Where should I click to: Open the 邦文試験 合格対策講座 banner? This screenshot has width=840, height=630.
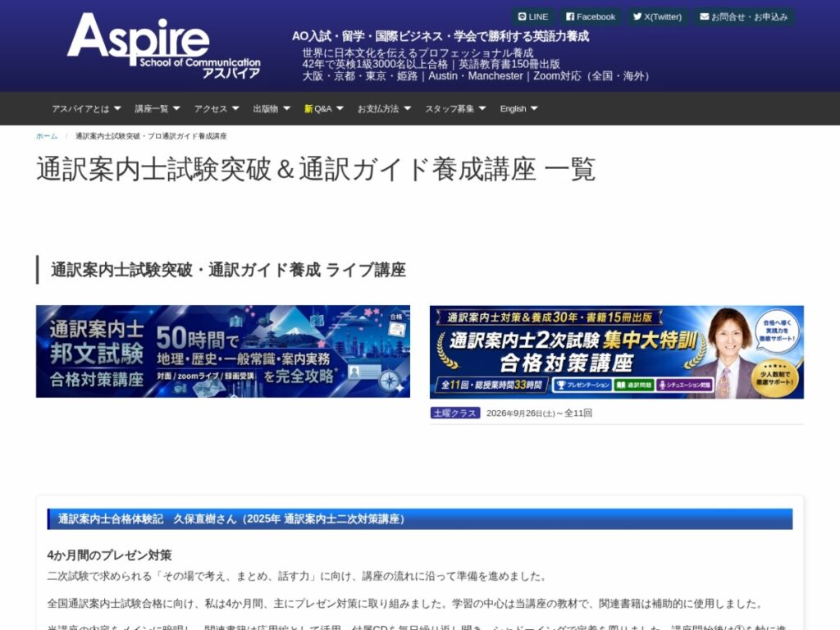tap(223, 351)
